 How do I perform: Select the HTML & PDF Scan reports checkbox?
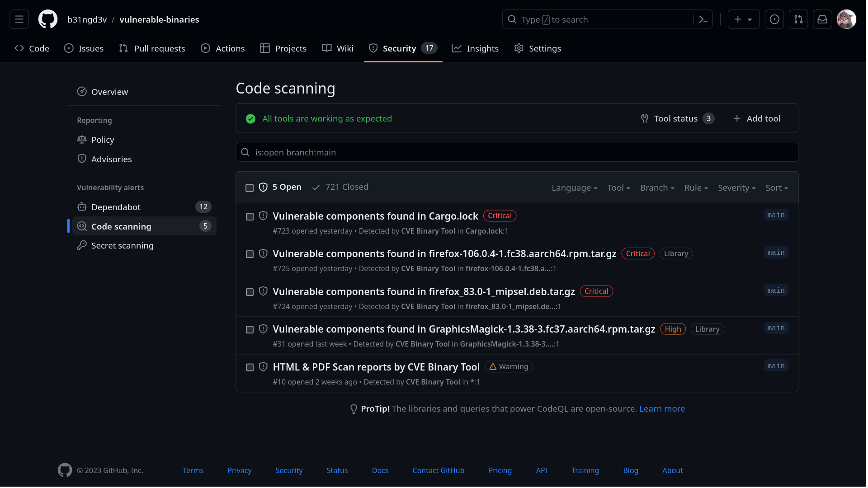click(x=250, y=367)
